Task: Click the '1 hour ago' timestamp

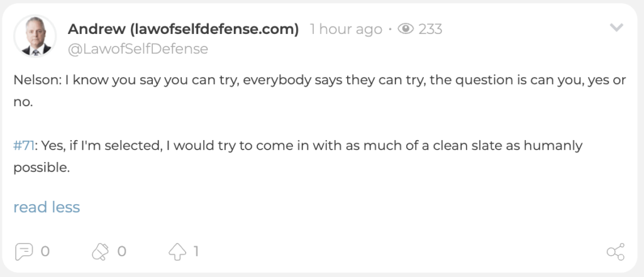Action: [x=346, y=29]
